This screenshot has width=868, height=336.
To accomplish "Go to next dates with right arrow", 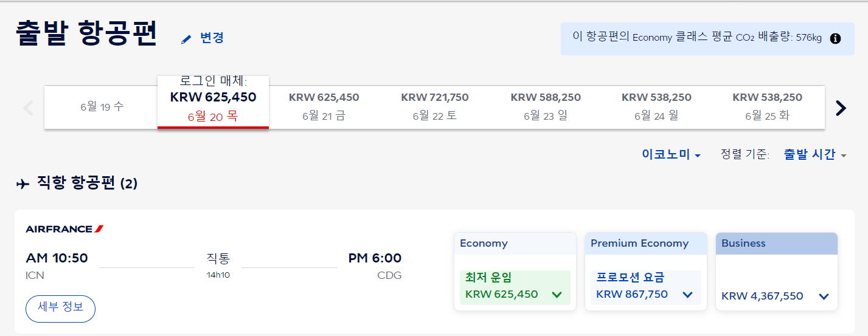I will (x=841, y=108).
